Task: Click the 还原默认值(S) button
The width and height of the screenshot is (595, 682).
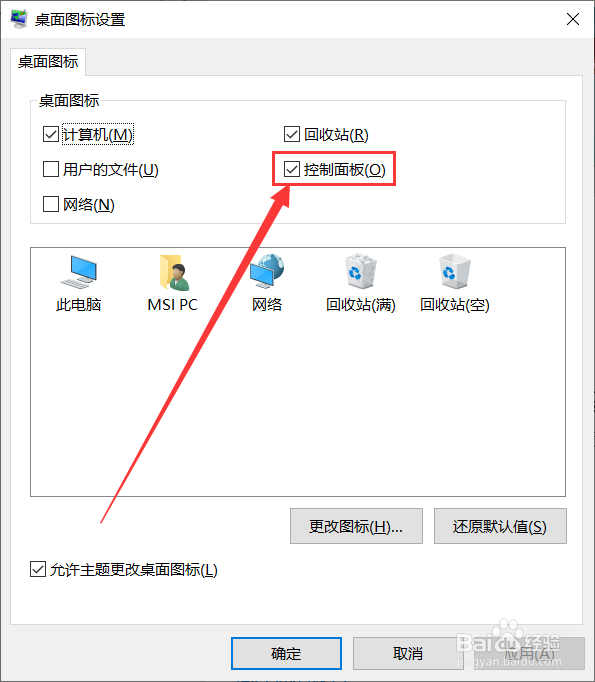Action: coord(500,526)
